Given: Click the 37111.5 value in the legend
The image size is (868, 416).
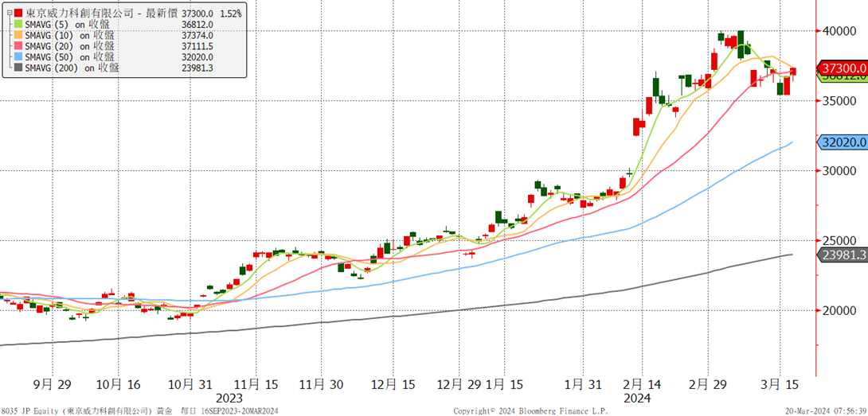Looking at the screenshot, I should coord(197,46).
